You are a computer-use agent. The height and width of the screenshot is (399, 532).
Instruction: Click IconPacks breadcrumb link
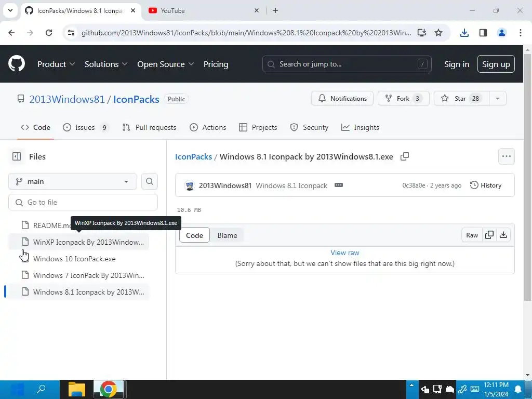click(x=193, y=157)
